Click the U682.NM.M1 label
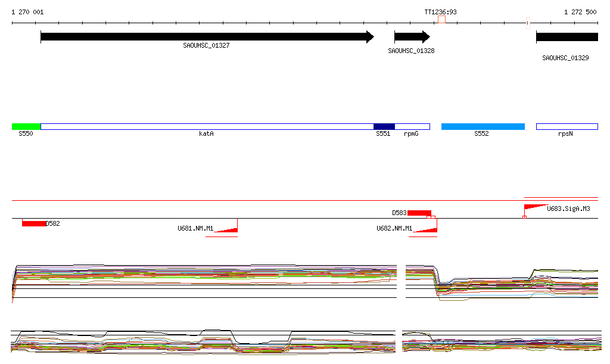The image size is (610, 364). (394, 228)
